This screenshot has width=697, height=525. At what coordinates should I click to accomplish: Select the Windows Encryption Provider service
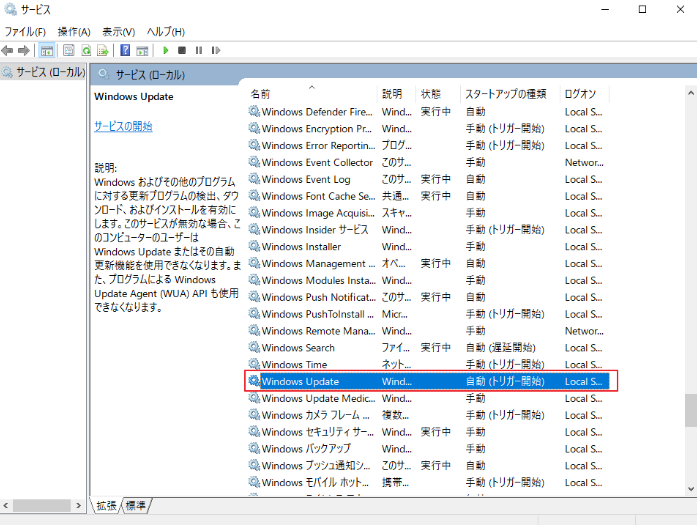pyautogui.click(x=429, y=128)
